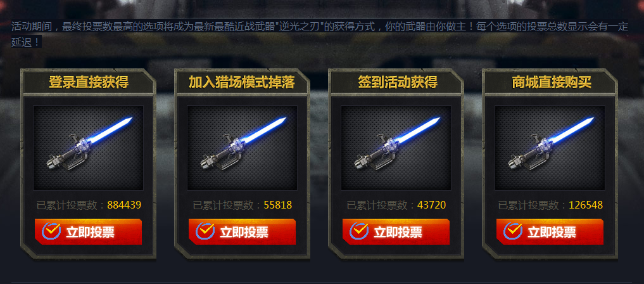Click checkmark icon on 加入猎场模式掉落 vote button
Image resolution: width=644 pixels, height=284 pixels.
[x=205, y=231]
